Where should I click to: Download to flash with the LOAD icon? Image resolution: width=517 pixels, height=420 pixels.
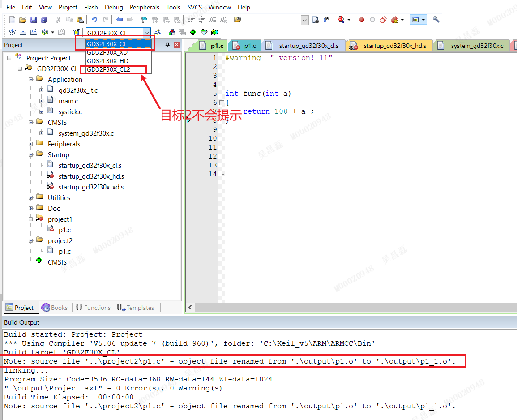coord(76,32)
